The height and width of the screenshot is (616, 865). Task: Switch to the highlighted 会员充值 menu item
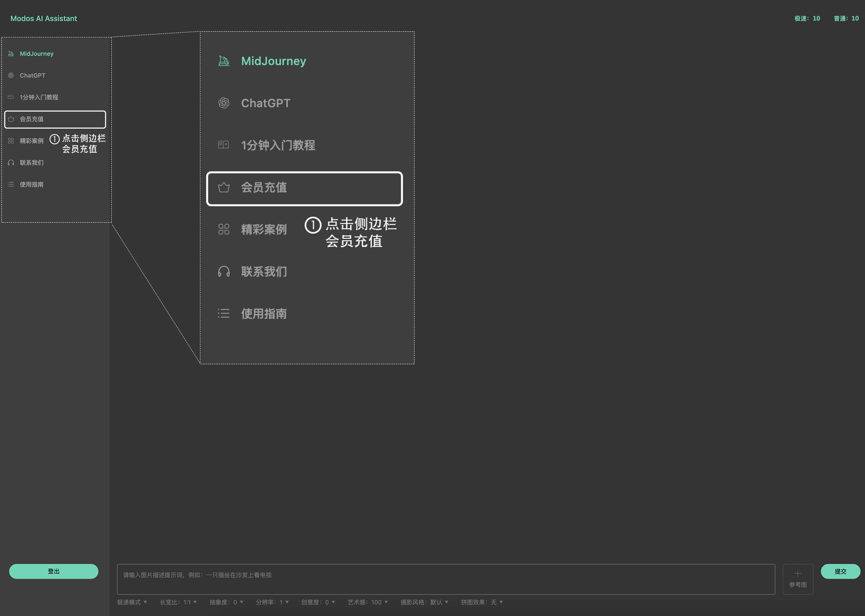304,188
